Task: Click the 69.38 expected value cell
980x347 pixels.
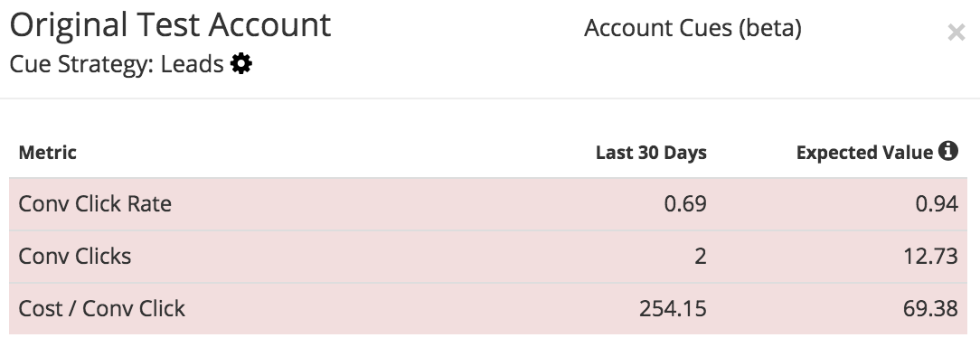Action: pos(931,308)
